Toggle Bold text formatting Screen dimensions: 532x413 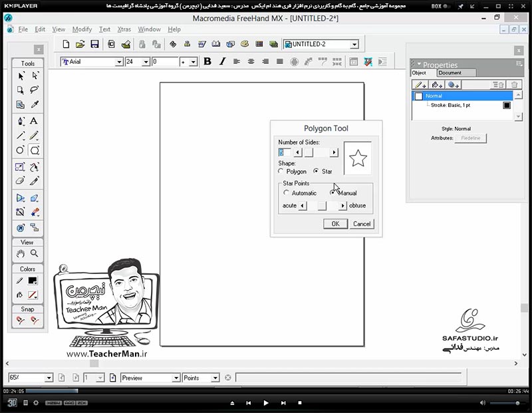point(207,61)
